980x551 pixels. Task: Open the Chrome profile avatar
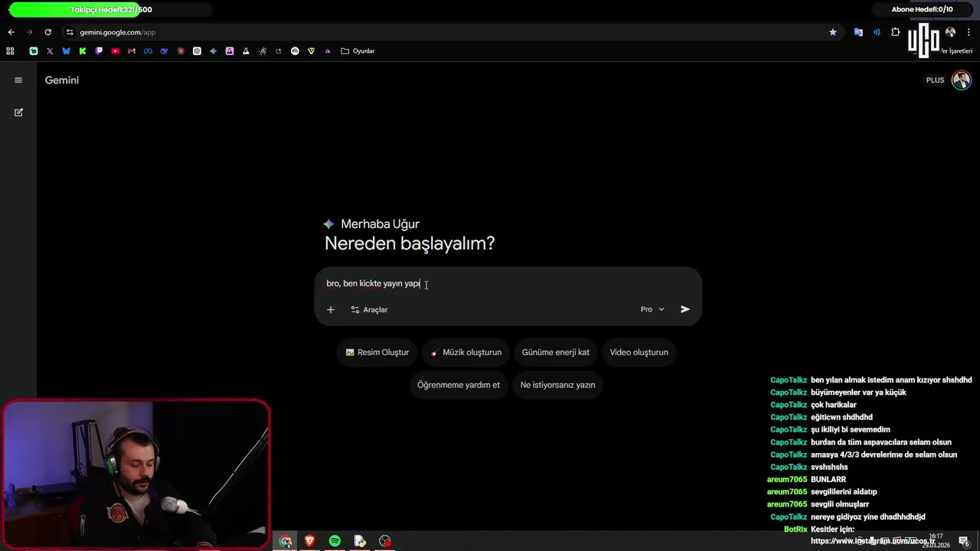coord(950,32)
